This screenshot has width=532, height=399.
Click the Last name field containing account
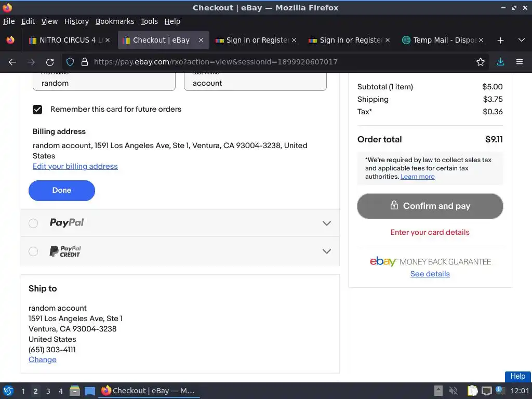point(255,82)
